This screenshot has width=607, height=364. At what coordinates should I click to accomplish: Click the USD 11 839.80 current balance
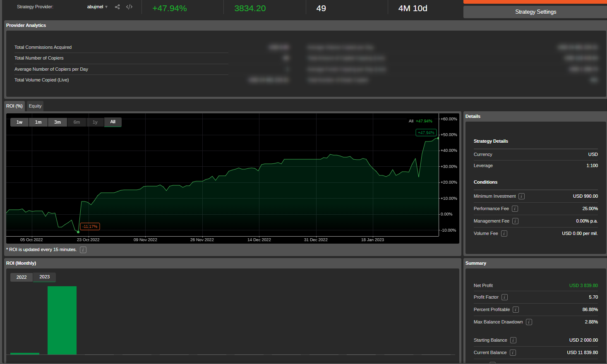tap(583, 353)
